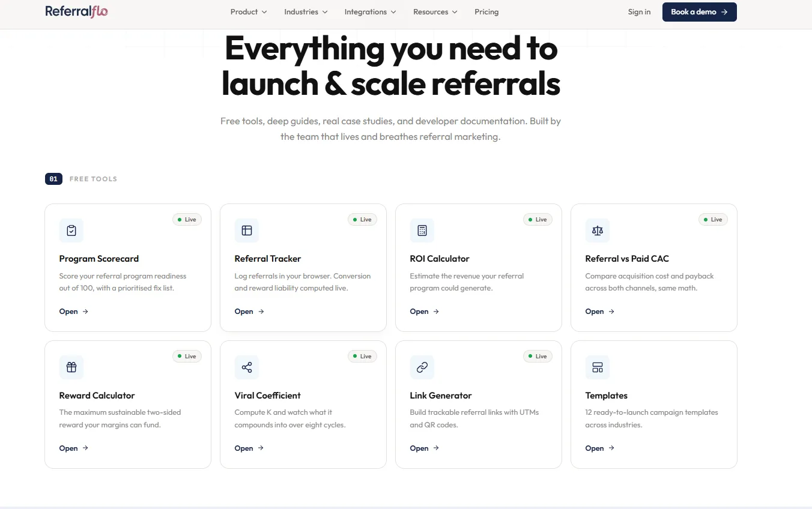The image size is (812, 509).
Task: Click the Referral Tracker card title
Action: pos(268,259)
